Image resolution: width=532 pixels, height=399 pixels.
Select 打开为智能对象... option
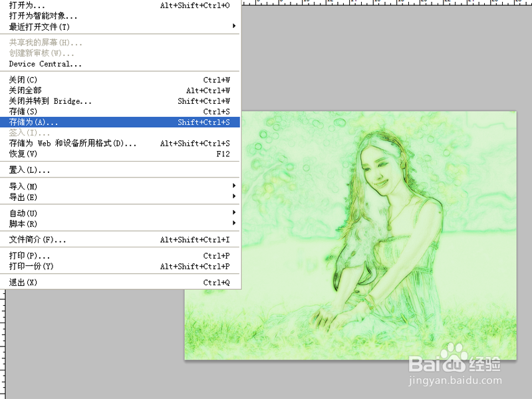click(120, 16)
